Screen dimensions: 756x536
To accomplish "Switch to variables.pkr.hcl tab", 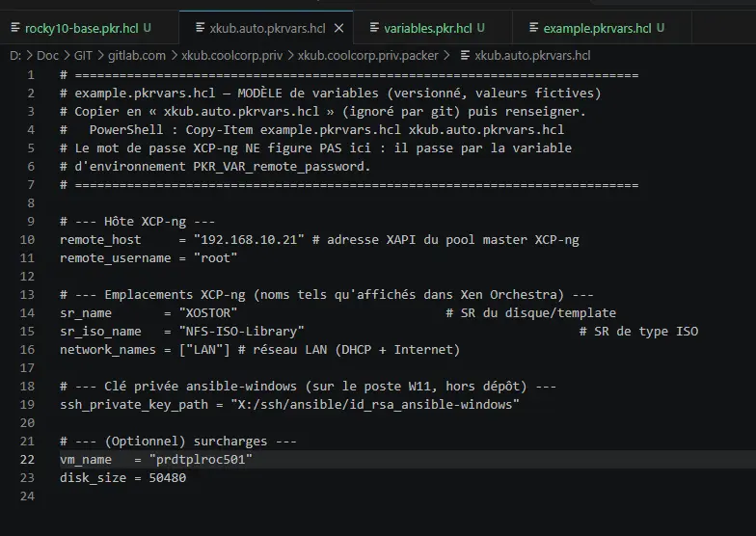I will [x=428, y=29].
